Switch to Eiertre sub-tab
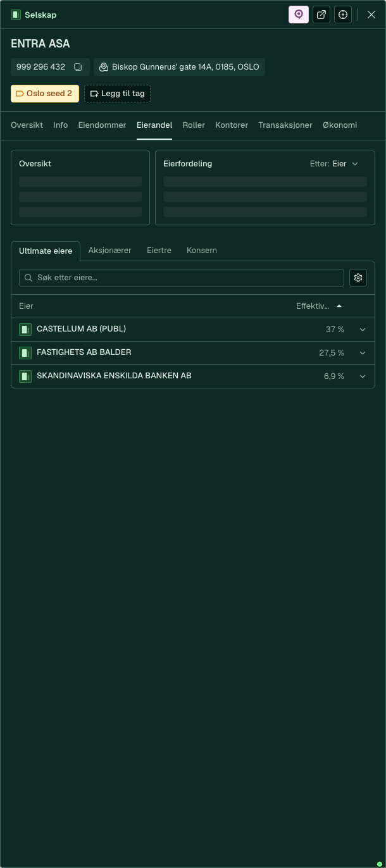Image resolution: width=386 pixels, height=868 pixels. (159, 251)
